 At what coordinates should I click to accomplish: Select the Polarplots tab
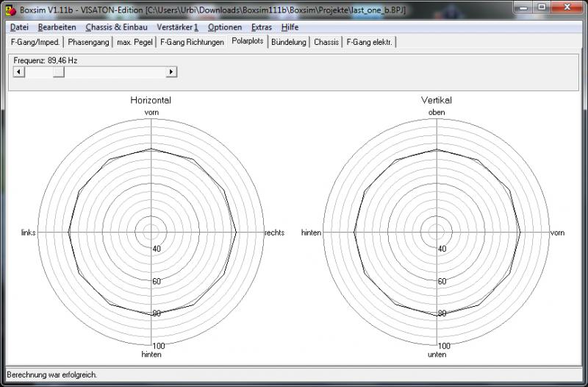[x=247, y=41]
